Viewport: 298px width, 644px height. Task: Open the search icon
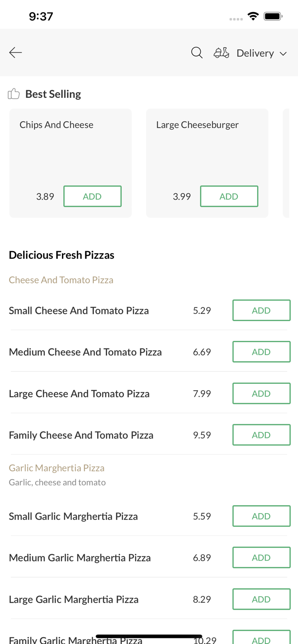coord(197,52)
